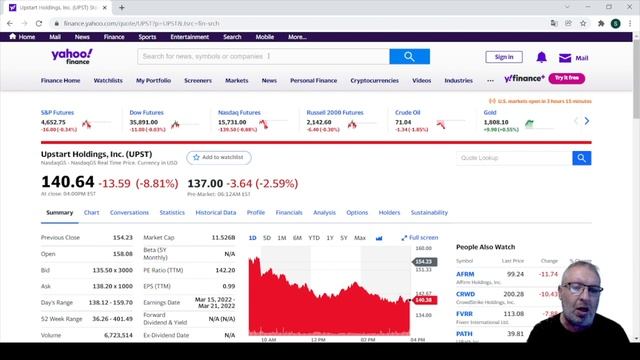Click the Tab search chevron in title bar
This screenshot has width=640, height=360.
pyautogui.click(x=567, y=7)
